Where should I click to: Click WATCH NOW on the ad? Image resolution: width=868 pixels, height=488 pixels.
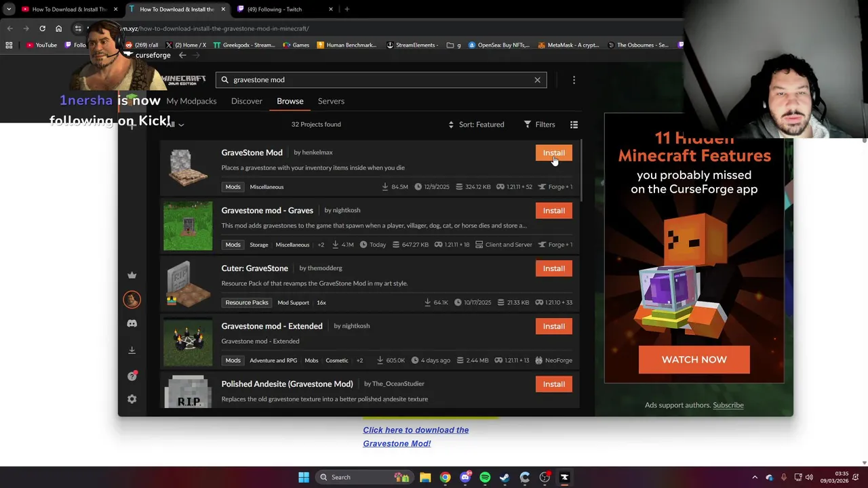(x=694, y=360)
